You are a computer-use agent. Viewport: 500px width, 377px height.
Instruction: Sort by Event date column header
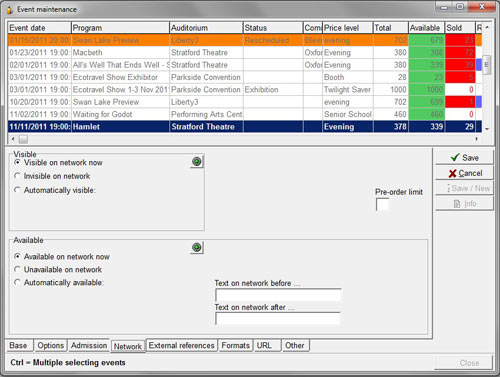coord(40,28)
